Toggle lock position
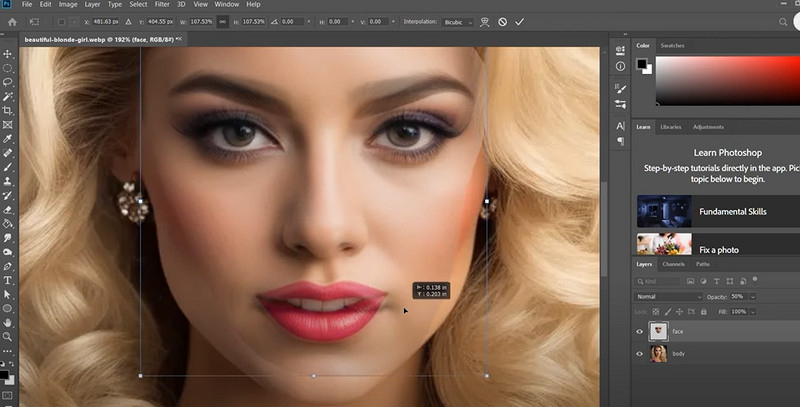 680,312
